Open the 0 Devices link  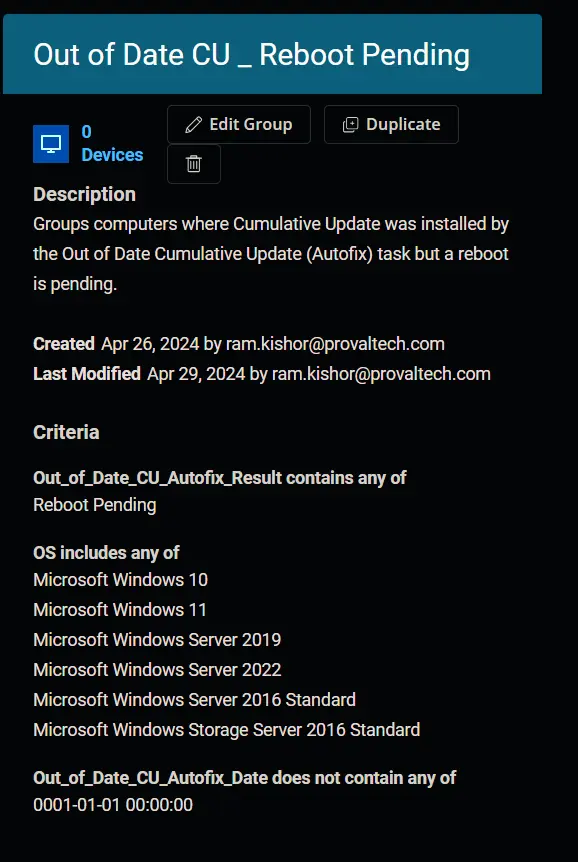pyautogui.click(x=112, y=143)
